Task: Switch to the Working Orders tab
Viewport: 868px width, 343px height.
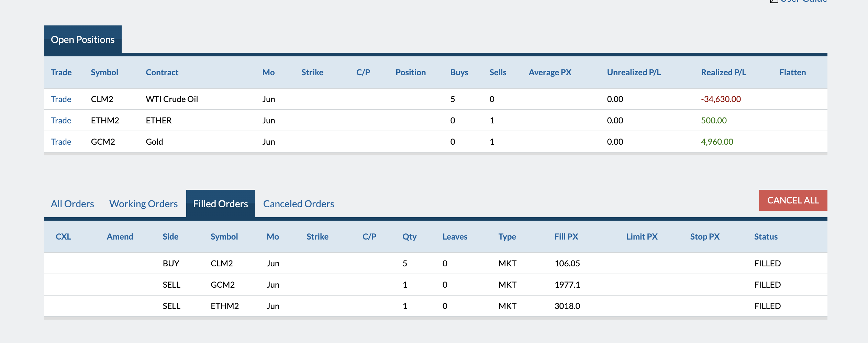Action: 144,204
